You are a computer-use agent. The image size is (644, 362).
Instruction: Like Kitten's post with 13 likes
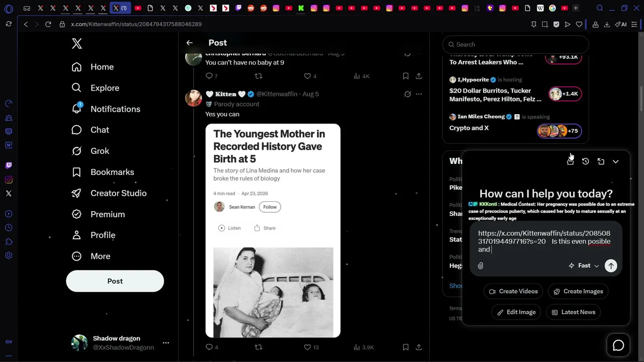(x=311, y=347)
